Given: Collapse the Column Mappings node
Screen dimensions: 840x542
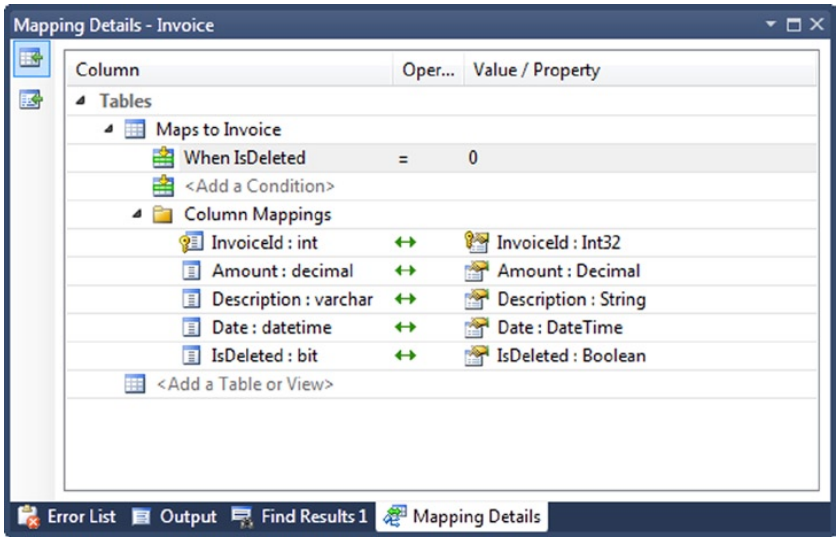Looking at the screenshot, I should click(137, 214).
